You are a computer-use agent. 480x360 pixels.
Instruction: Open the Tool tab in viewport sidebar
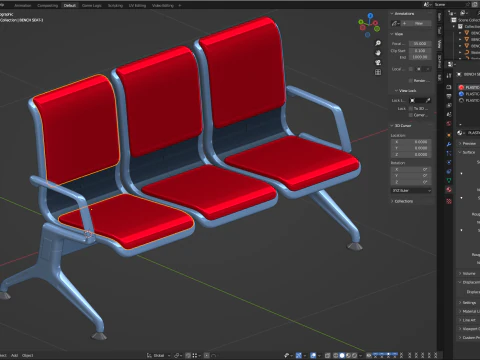[x=440, y=30]
